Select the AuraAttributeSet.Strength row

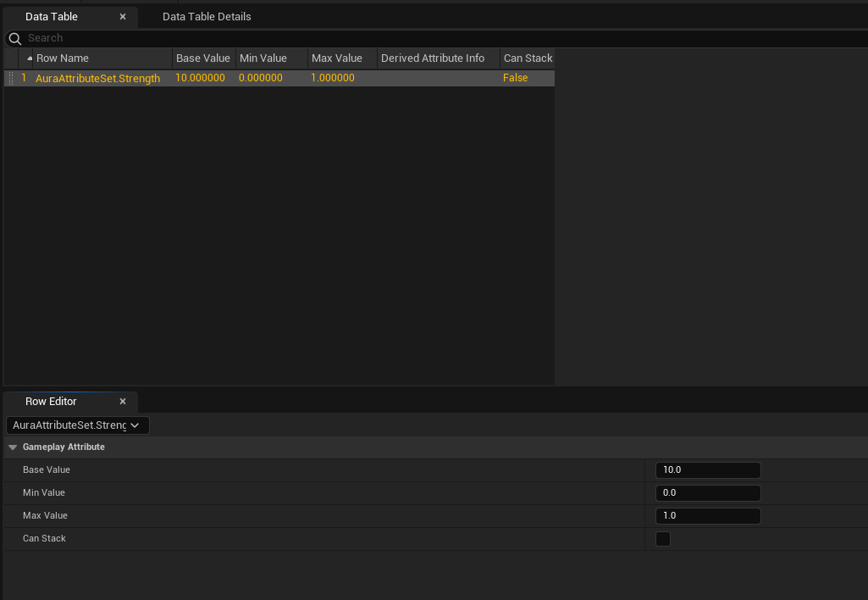click(97, 77)
